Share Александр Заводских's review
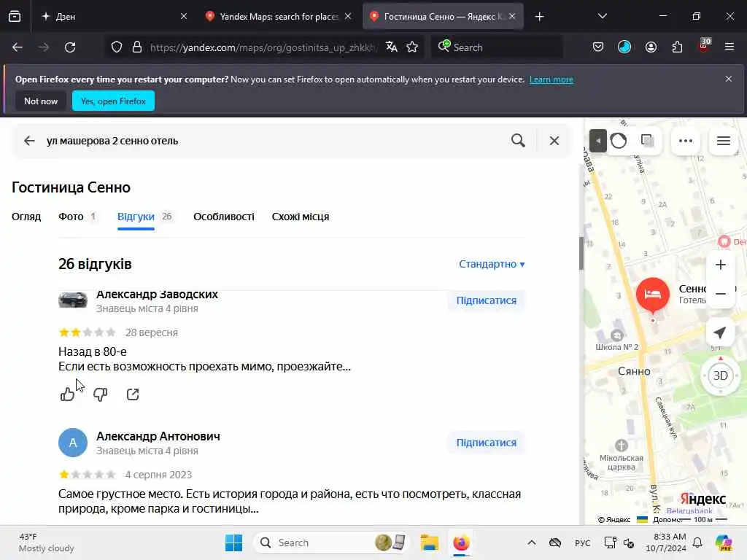The height and width of the screenshot is (560, 747). [x=133, y=394]
